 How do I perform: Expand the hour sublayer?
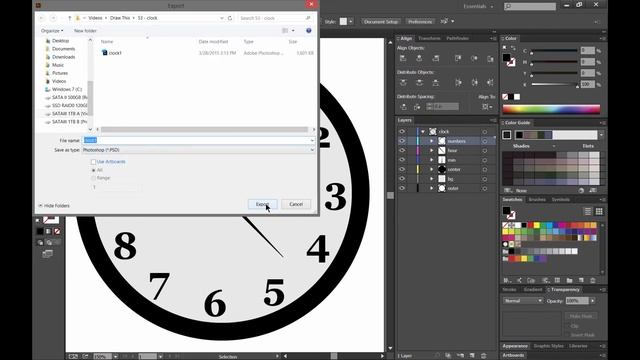[431, 150]
